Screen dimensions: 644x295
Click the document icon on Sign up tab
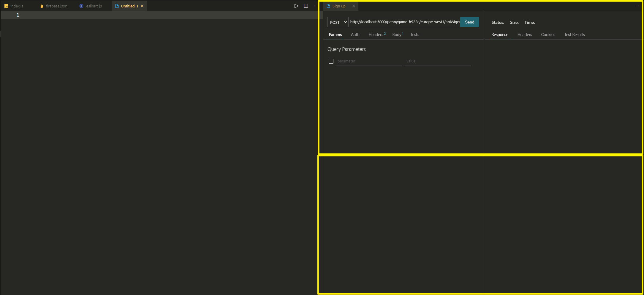pos(328,6)
